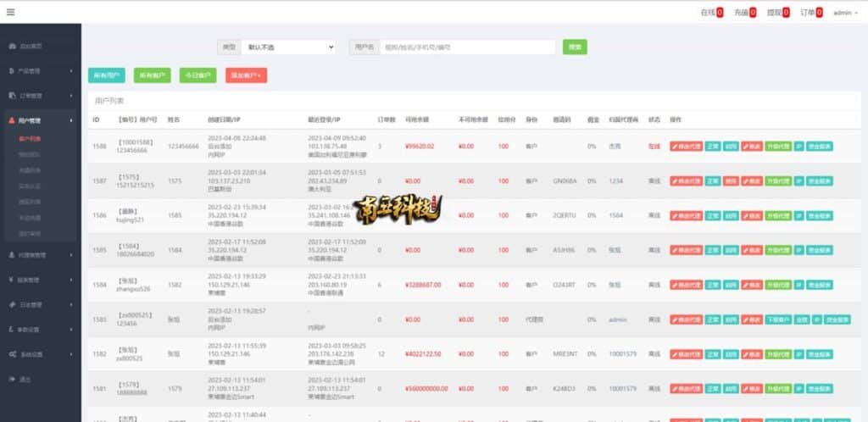
Task: Click the funds report button in row 1586
Action: pos(820,216)
